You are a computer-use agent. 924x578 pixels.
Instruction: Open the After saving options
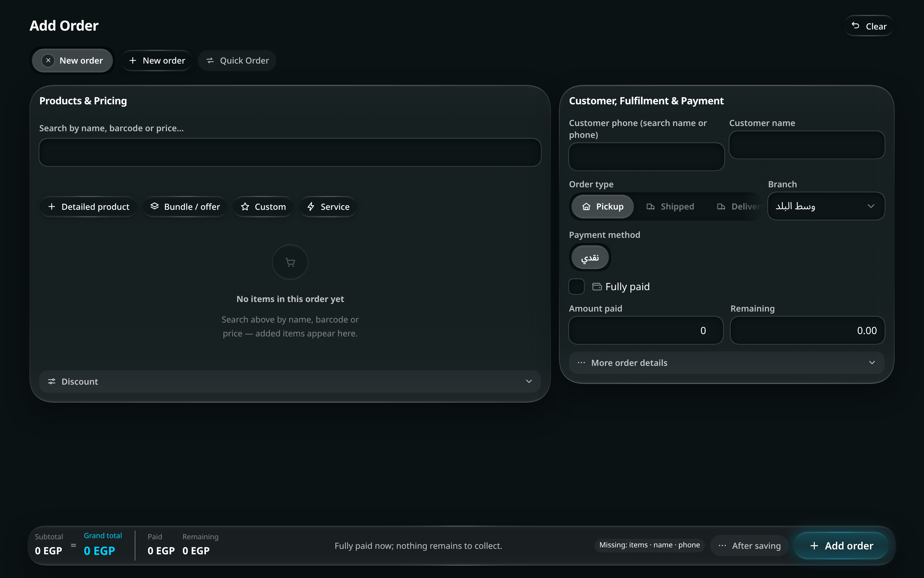click(749, 546)
